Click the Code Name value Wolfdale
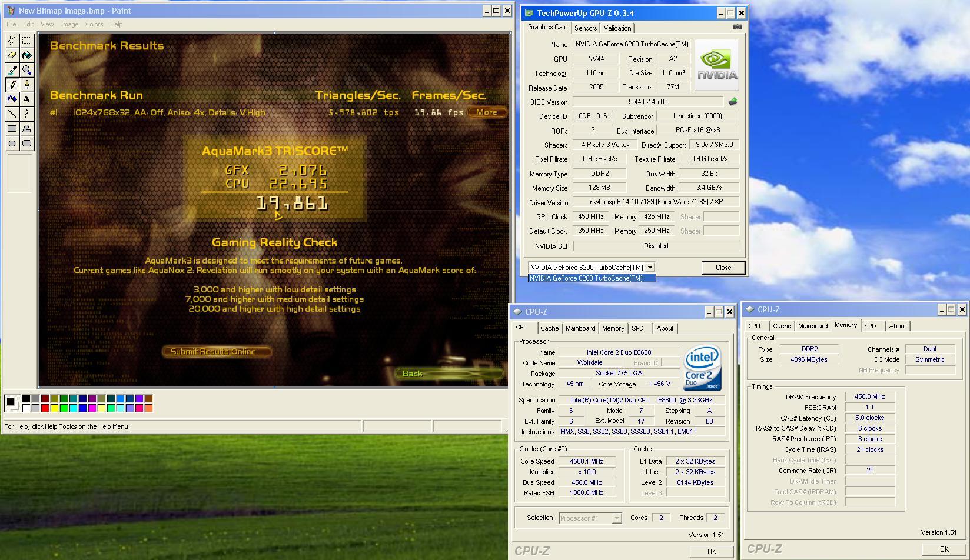This screenshot has height=560, width=970. point(590,362)
